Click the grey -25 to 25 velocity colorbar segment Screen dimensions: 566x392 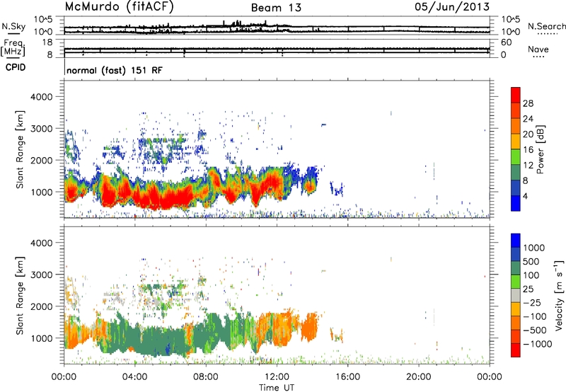pyautogui.click(x=516, y=296)
